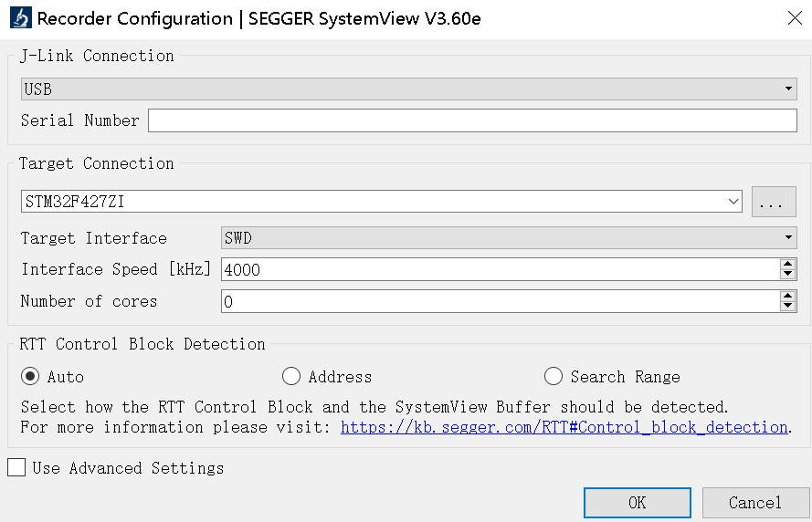Enable the Use Advanced Settings checkbox

click(16, 467)
